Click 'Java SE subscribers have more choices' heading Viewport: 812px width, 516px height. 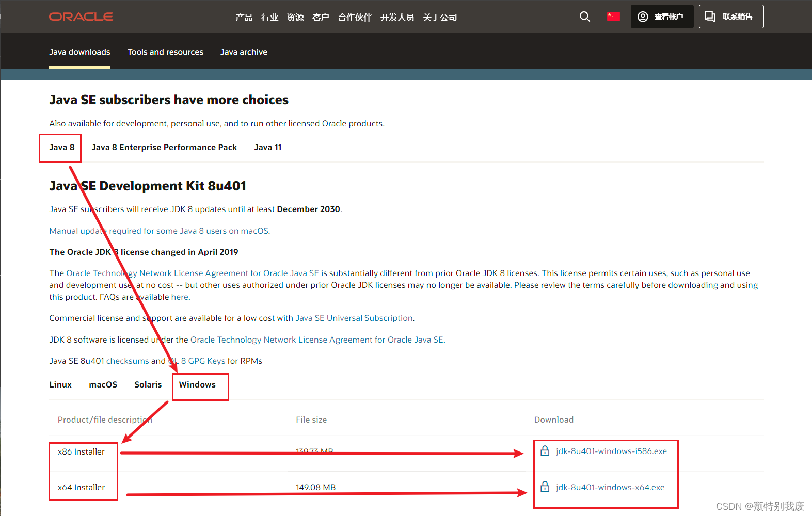click(x=169, y=100)
